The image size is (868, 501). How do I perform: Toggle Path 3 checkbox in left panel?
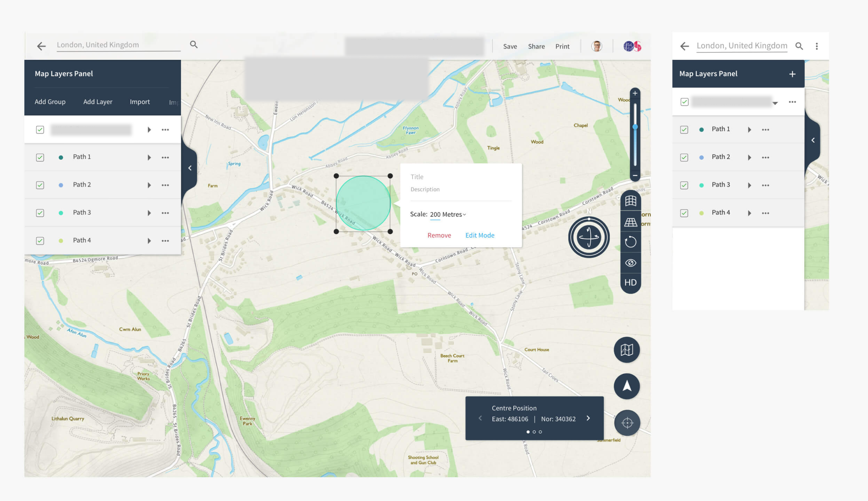(x=40, y=213)
